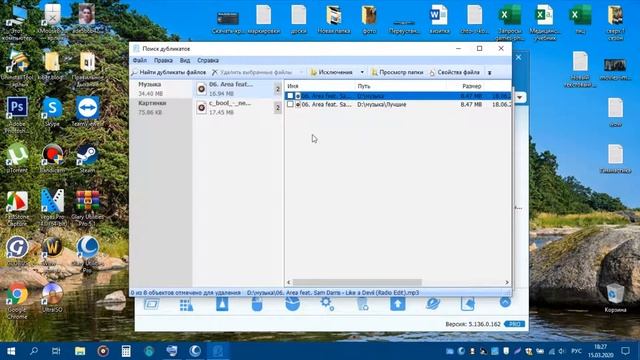Open the Исключения toolbar item
The width and height of the screenshot is (640, 360).
click(x=331, y=72)
